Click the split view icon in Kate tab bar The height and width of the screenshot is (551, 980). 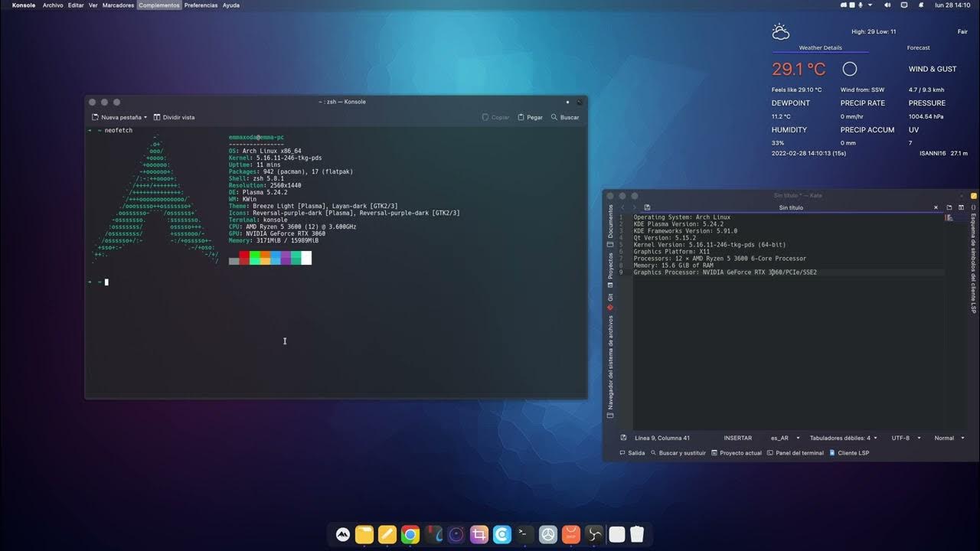click(961, 207)
